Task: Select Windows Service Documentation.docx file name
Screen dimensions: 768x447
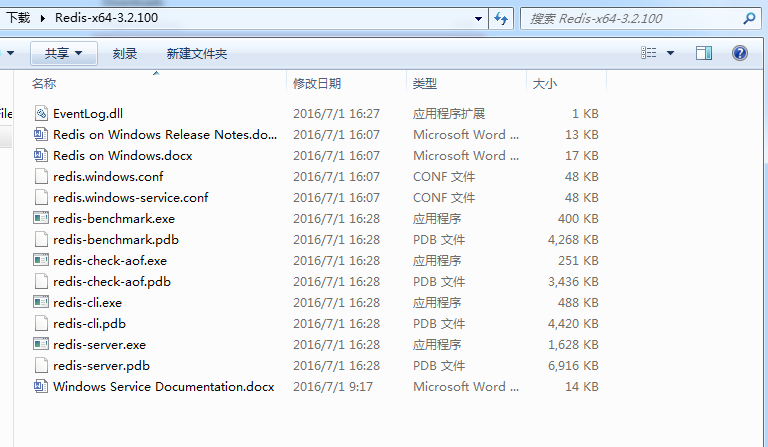Action: click(164, 387)
